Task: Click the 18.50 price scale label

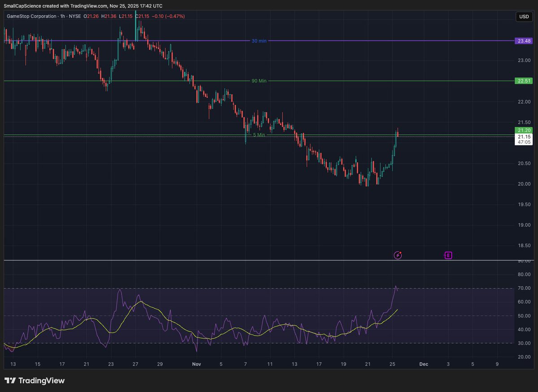Action: pyautogui.click(x=524, y=246)
